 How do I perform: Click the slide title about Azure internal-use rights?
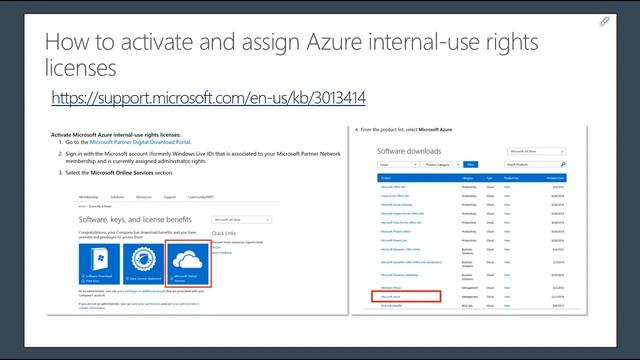click(x=291, y=54)
